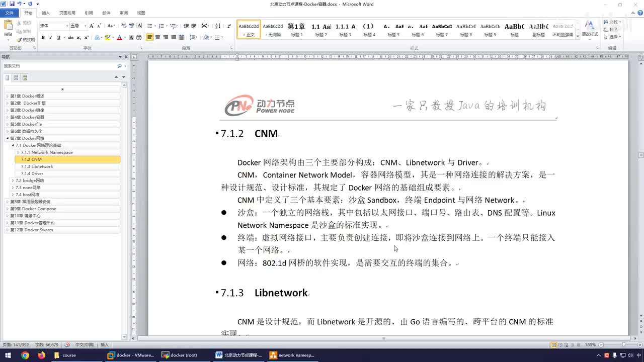Image resolution: width=644 pixels, height=362 pixels.
Task: Open paragraph shading color
Action: 206,38
